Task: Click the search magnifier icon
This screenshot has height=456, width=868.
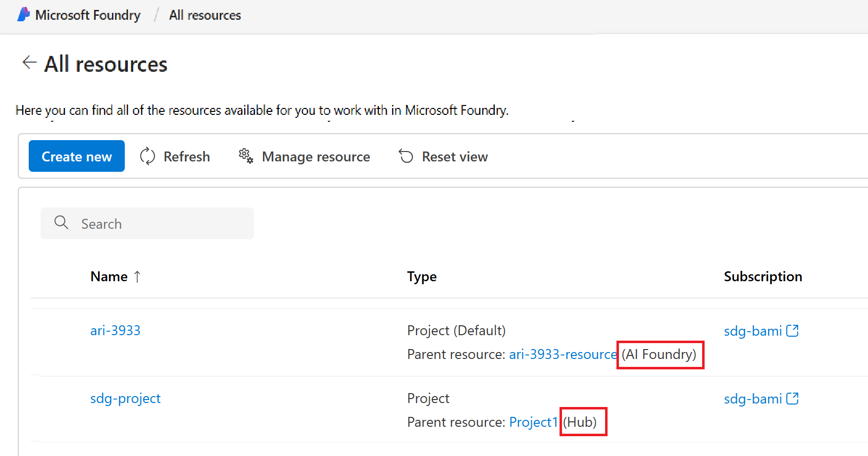Action: [61, 223]
